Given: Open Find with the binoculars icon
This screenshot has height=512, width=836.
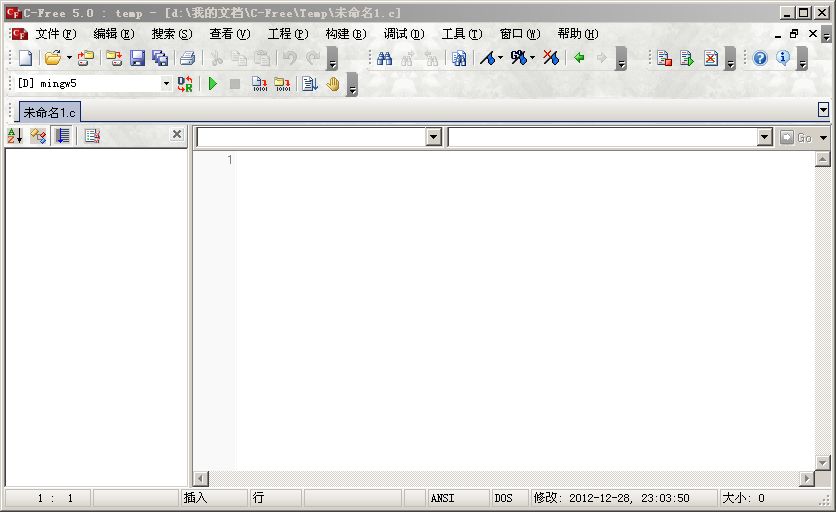Looking at the screenshot, I should [x=384, y=58].
